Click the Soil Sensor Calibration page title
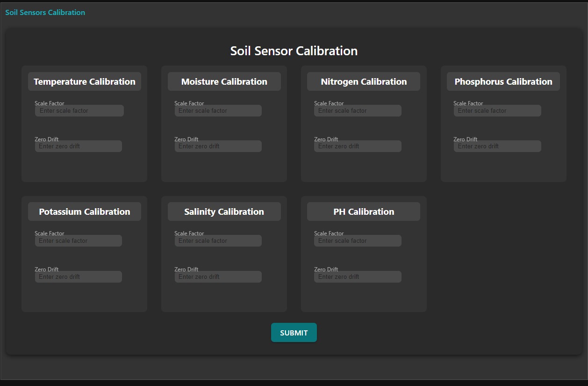The image size is (588, 386). (294, 51)
